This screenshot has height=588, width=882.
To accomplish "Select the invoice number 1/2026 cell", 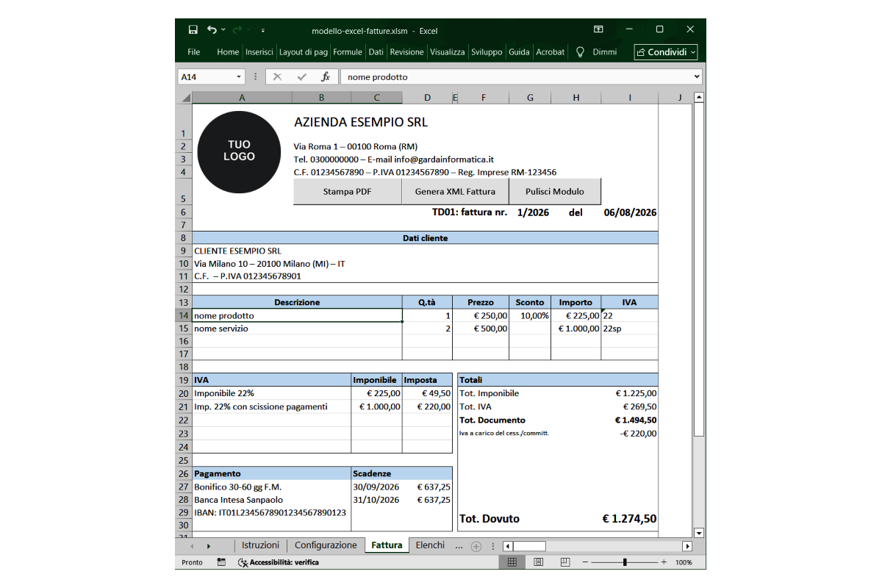I will 533,212.
